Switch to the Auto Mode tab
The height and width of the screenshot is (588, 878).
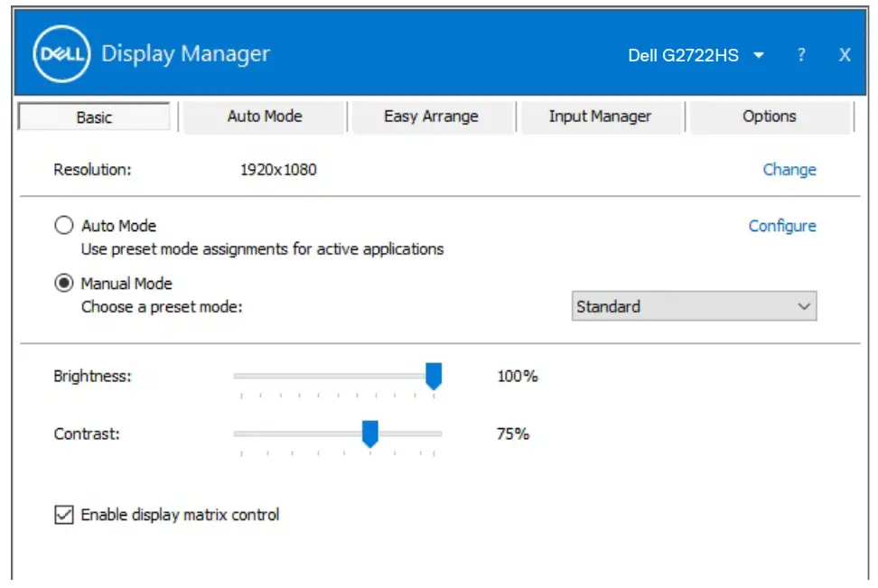263,116
